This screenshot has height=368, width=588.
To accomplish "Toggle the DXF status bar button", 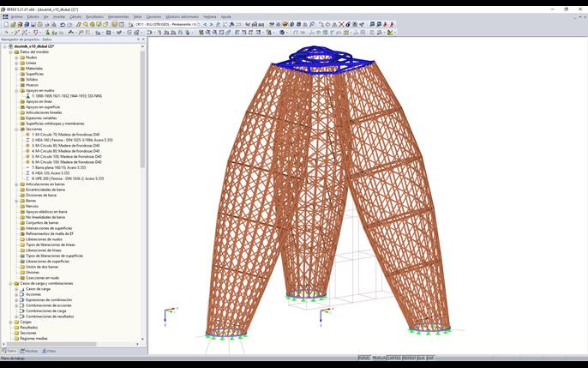I will tap(430, 358).
